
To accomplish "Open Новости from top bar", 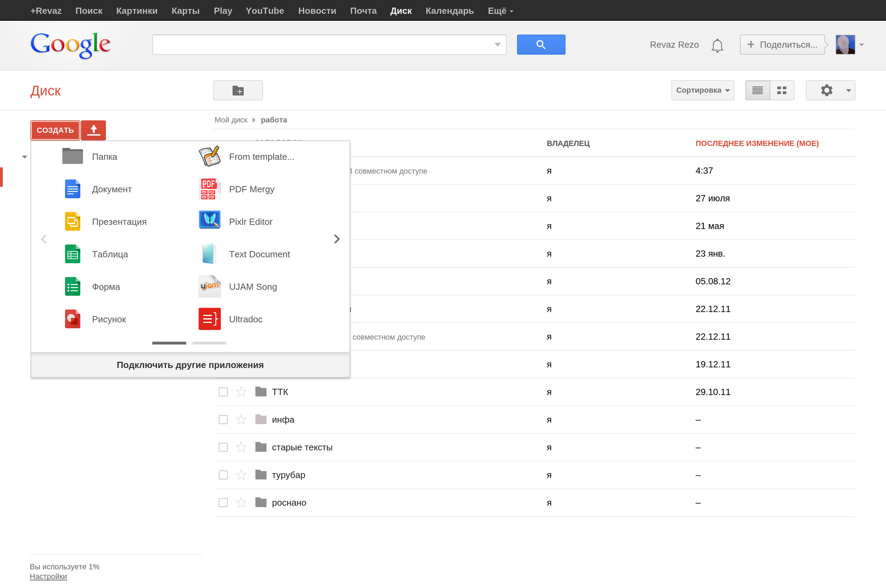I will point(317,11).
